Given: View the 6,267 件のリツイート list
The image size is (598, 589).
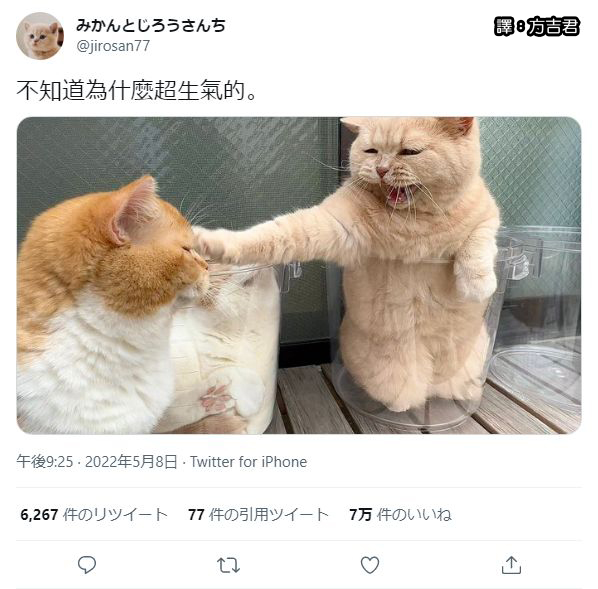Looking at the screenshot, I should 94,515.
